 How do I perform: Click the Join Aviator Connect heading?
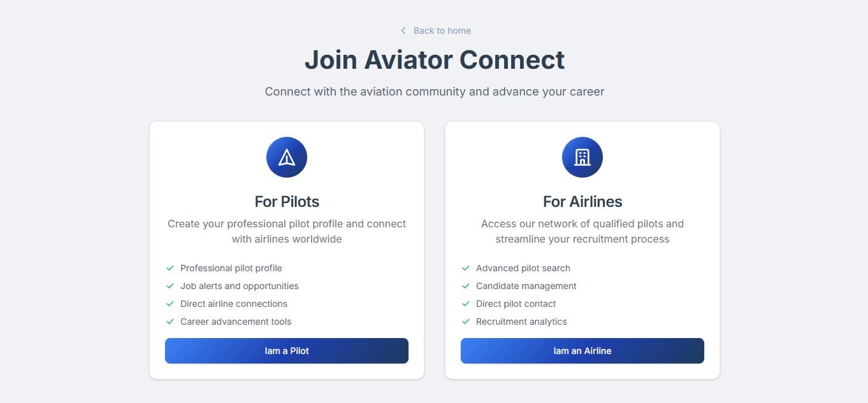click(x=434, y=59)
